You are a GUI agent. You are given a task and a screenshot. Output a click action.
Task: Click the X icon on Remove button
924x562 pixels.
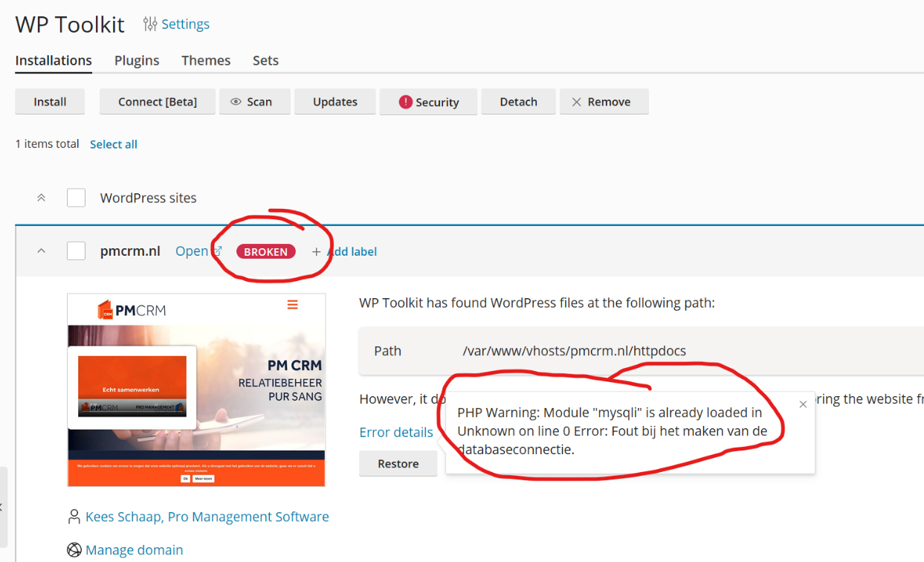point(576,102)
